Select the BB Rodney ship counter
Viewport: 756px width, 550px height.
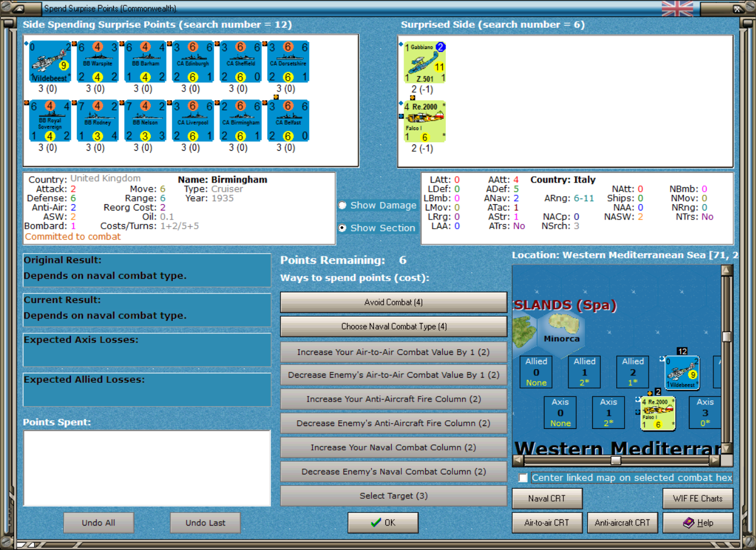pos(98,121)
